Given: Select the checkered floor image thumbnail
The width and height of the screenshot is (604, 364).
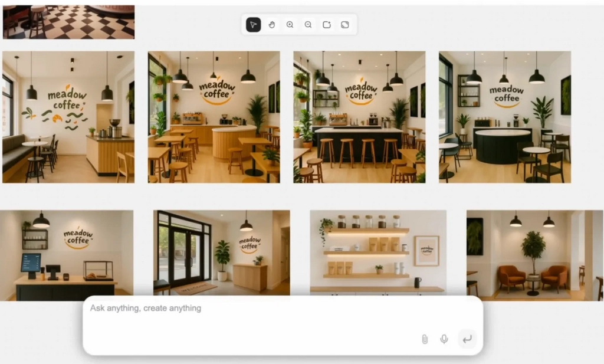Looking at the screenshot, I should click(x=68, y=22).
